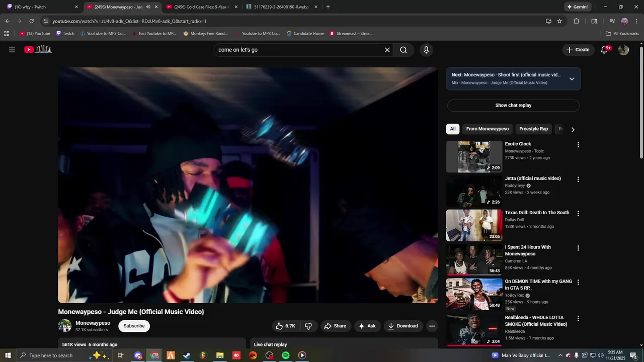Screen dimensions: 644x362
Task: Open the Monewaypeso channel name link
Action: [93, 323]
